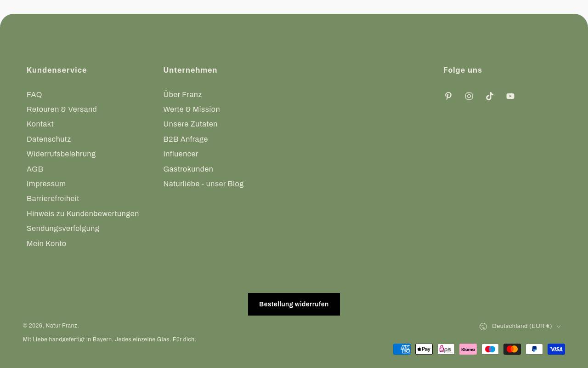588x368 pixels.
Task: Click the Maestro payment icon
Action: (490, 349)
